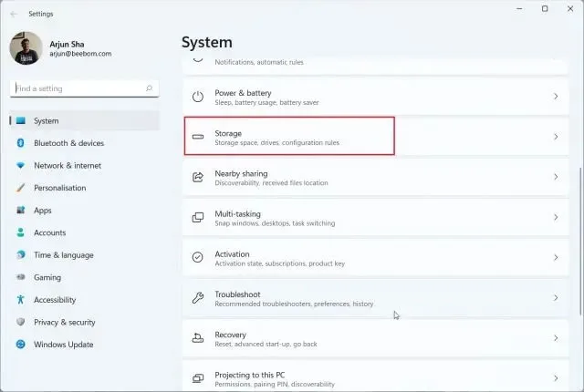
Task: Open Time & language settings
Action: 85,254
